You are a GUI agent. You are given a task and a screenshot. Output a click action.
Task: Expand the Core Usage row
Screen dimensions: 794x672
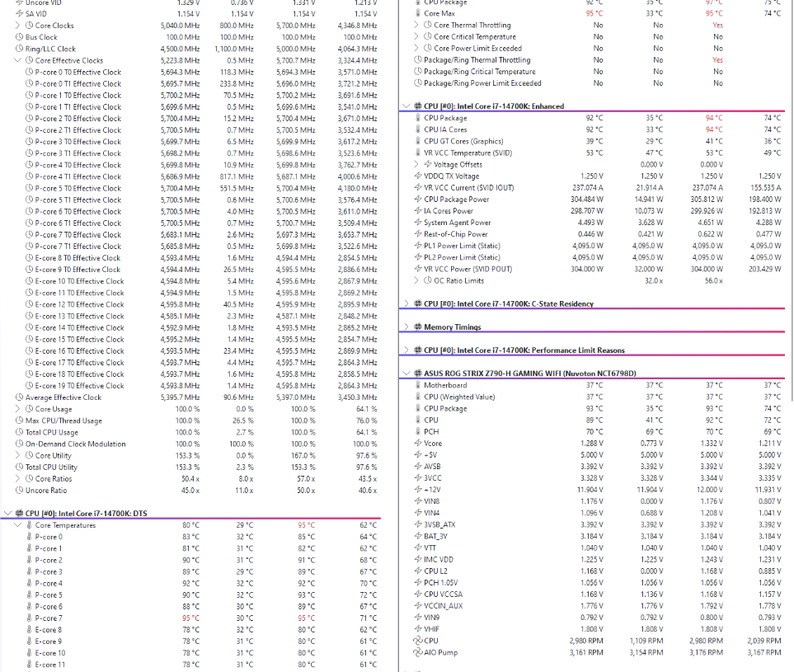(x=17, y=409)
